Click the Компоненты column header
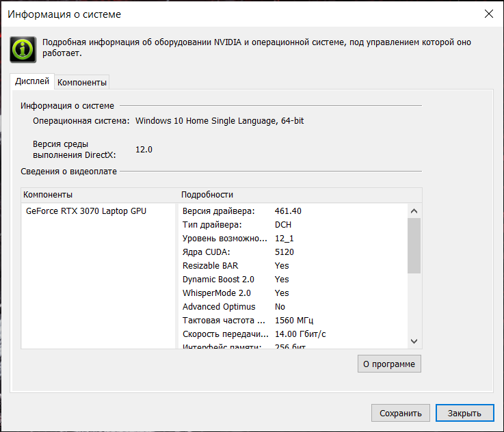Viewport: 504px width, 432px height. [x=48, y=195]
